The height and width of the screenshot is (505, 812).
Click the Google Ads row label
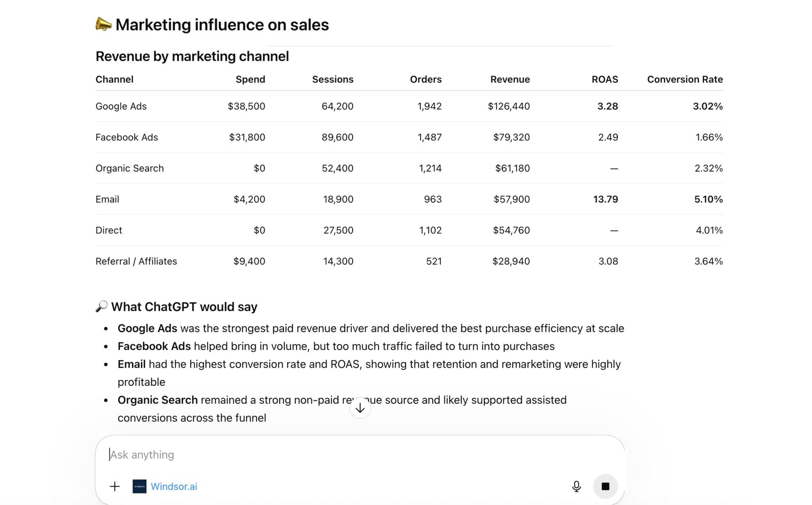tap(121, 106)
